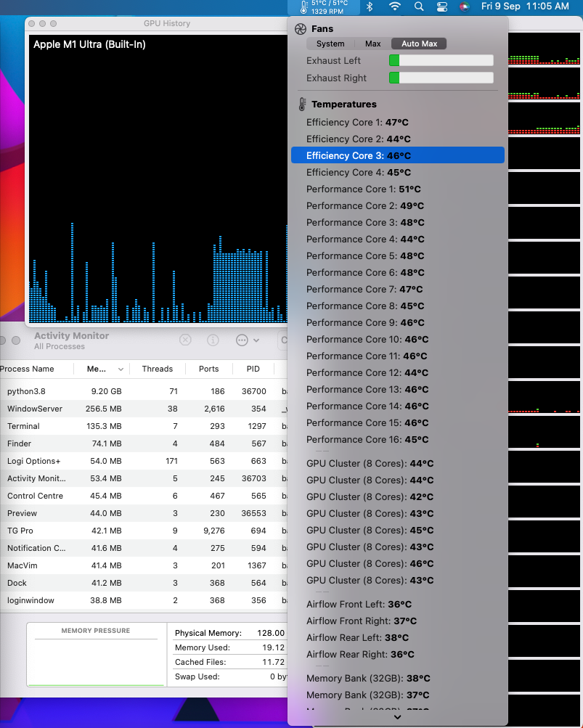Toggle sort direction arrow on the Memory column
Viewport: 583px width, 728px height.
[x=121, y=369]
